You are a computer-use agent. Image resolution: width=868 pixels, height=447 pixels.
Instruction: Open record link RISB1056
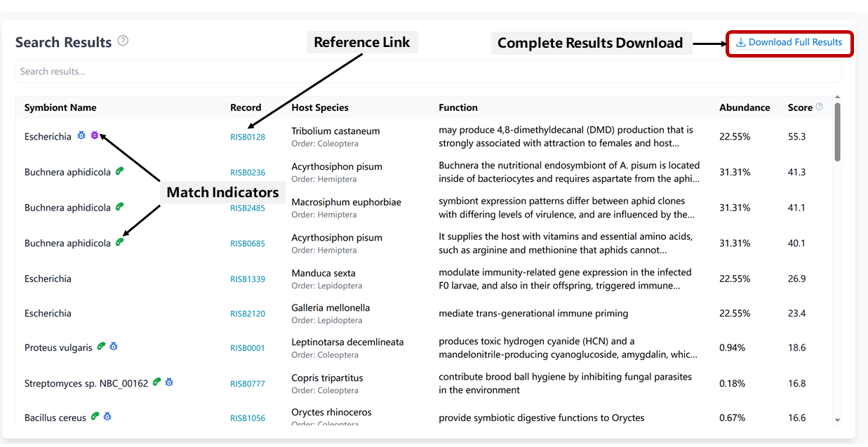(x=248, y=418)
